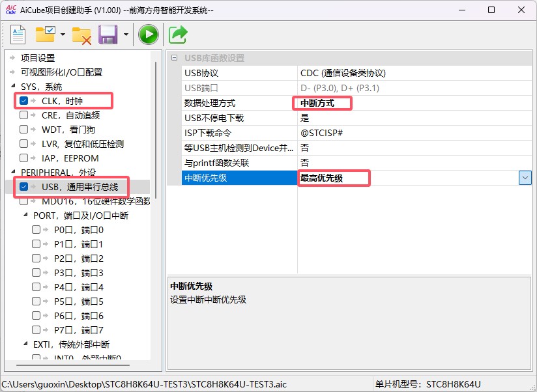Click 单片机型号 STC8H8K64U status text
The height and width of the screenshot is (392, 537).
tap(428, 384)
